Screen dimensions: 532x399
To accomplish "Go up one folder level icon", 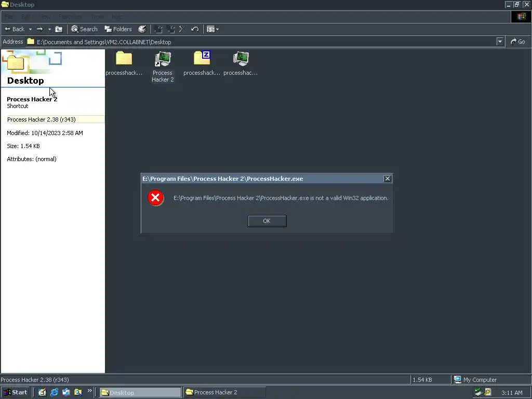I will [x=59, y=29].
